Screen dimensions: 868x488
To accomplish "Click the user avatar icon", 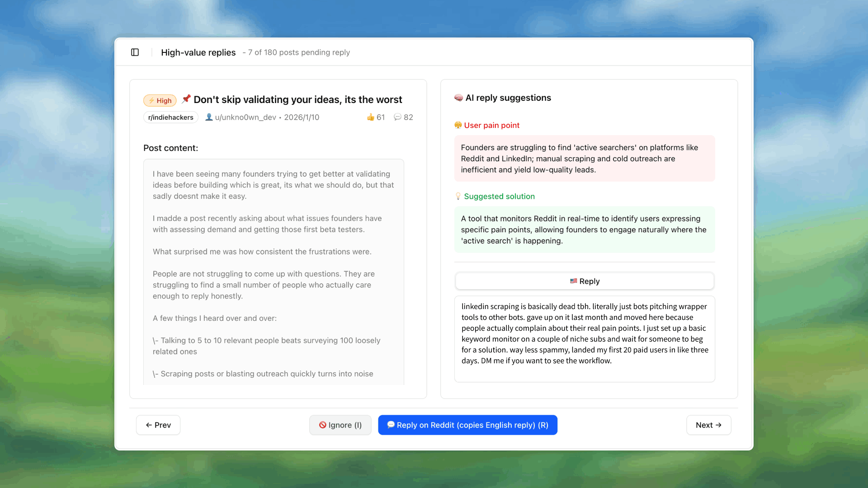I will tap(209, 117).
